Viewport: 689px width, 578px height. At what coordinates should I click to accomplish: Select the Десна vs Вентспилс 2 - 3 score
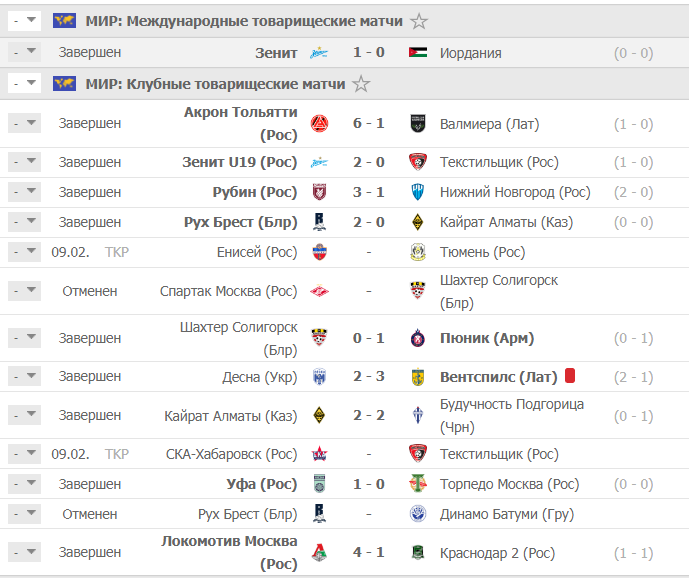(x=369, y=376)
